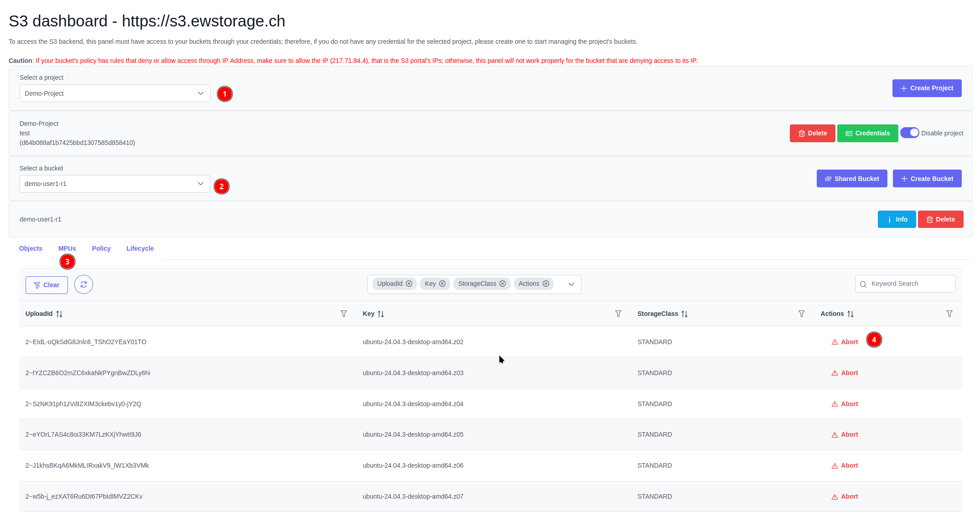Screen dimensions: 980x516
Task: Open the Lifecycle tab
Action: tap(140, 248)
